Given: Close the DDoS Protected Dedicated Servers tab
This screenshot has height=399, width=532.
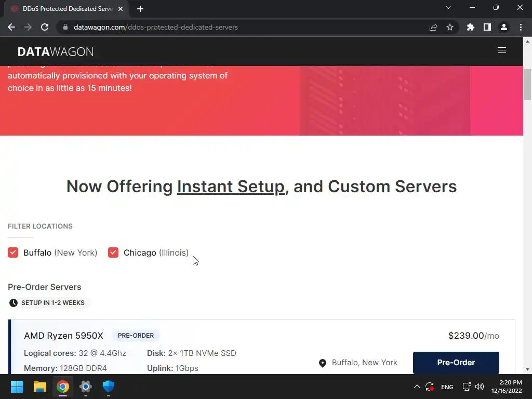Looking at the screenshot, I should 121,9.
